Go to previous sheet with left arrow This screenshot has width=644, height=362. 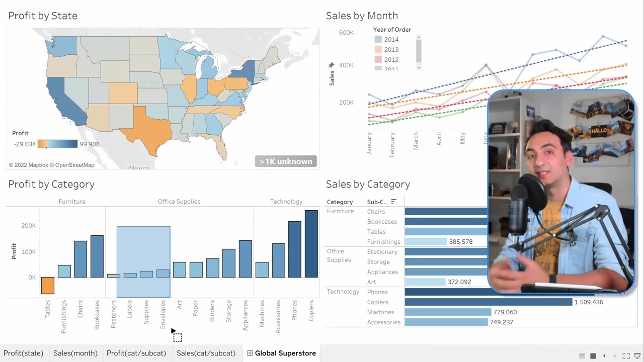pyautogui.click(x=604, y=356)
